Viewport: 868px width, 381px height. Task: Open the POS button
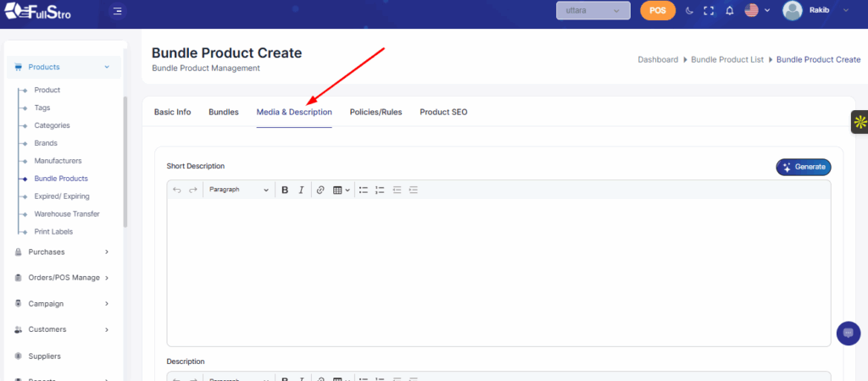coord(658,11)
